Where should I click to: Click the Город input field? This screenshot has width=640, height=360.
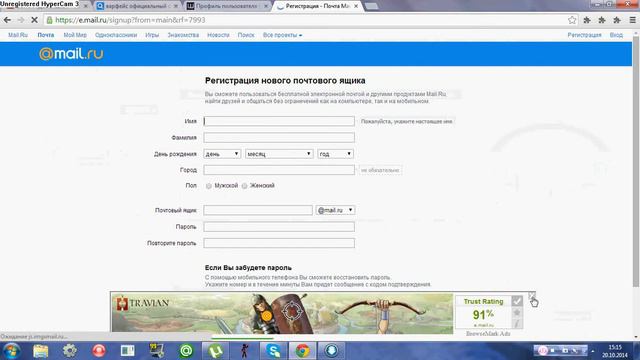coord(279,170)
